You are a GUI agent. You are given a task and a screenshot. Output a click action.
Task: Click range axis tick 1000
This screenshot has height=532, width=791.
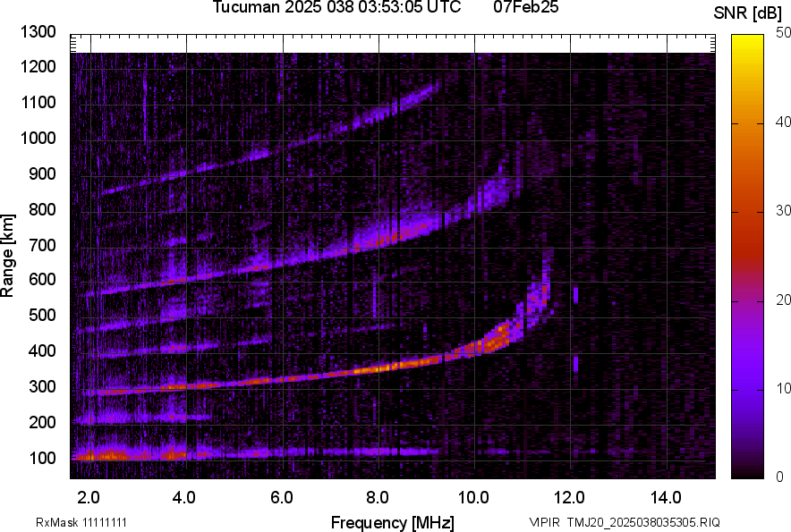(x=38, y=138)
